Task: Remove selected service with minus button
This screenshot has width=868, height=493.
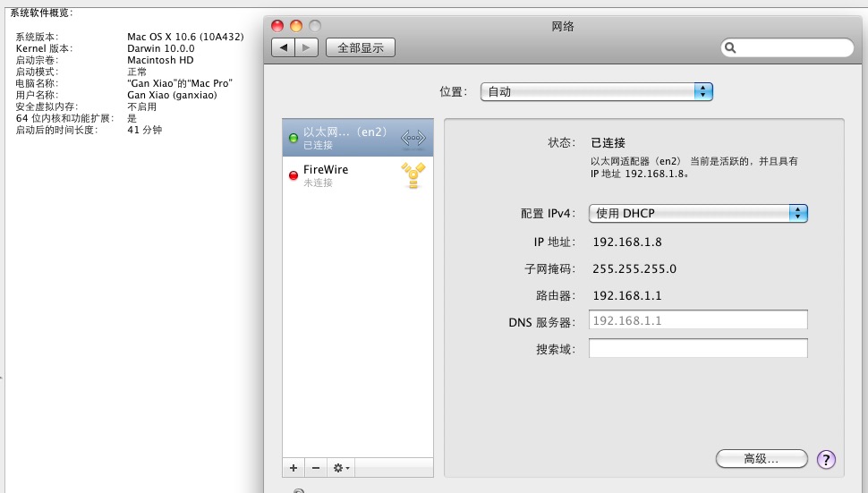Action: (316, 468)
